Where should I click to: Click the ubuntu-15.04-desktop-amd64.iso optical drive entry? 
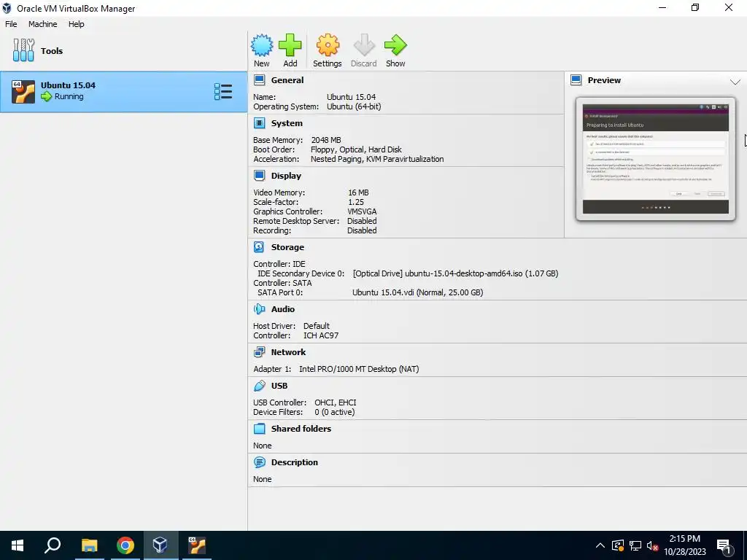[455, 273]
